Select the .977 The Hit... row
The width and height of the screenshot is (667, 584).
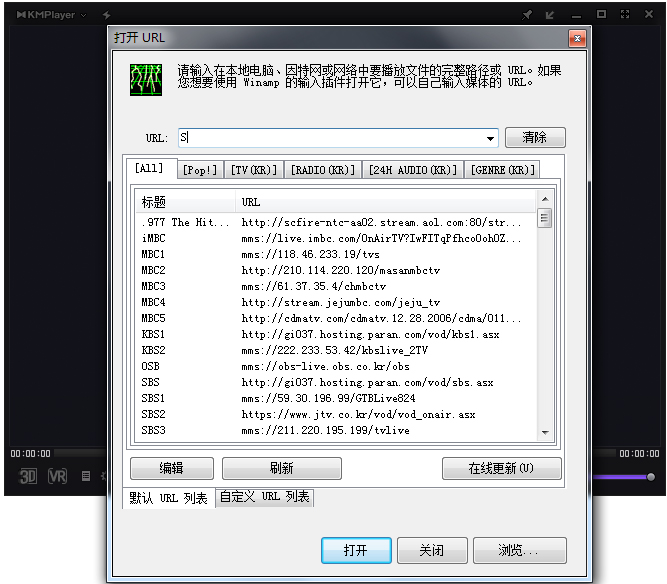coord(336,222)
